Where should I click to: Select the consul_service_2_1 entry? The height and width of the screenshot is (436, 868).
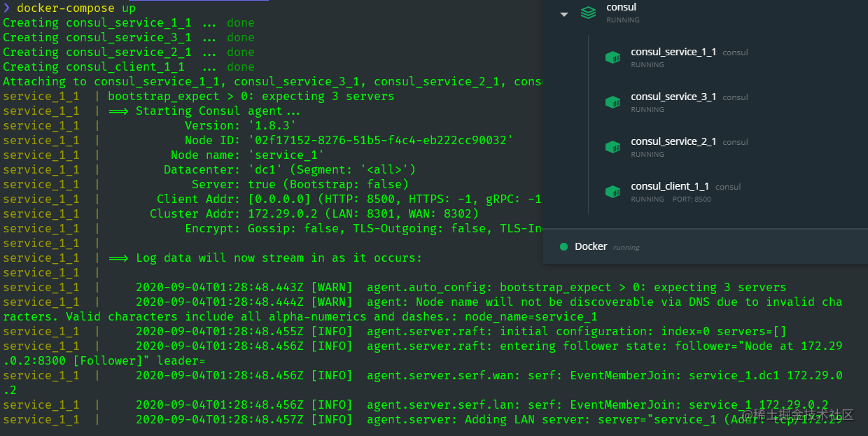674,141
